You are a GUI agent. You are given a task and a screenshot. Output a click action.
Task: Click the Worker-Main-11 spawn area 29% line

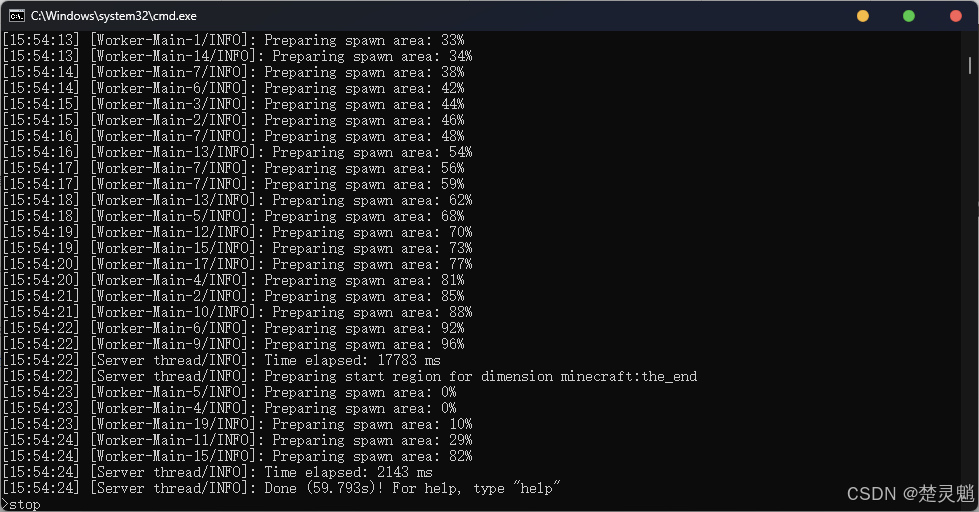[237, 440]
